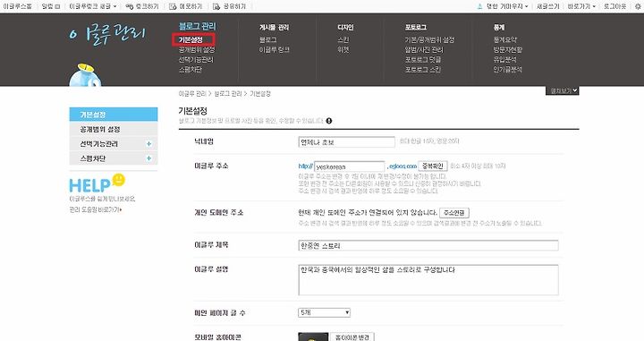This screenshot has height=341, width=644.
Task: Click the user profile icon beside nickname
Action: 479,6
